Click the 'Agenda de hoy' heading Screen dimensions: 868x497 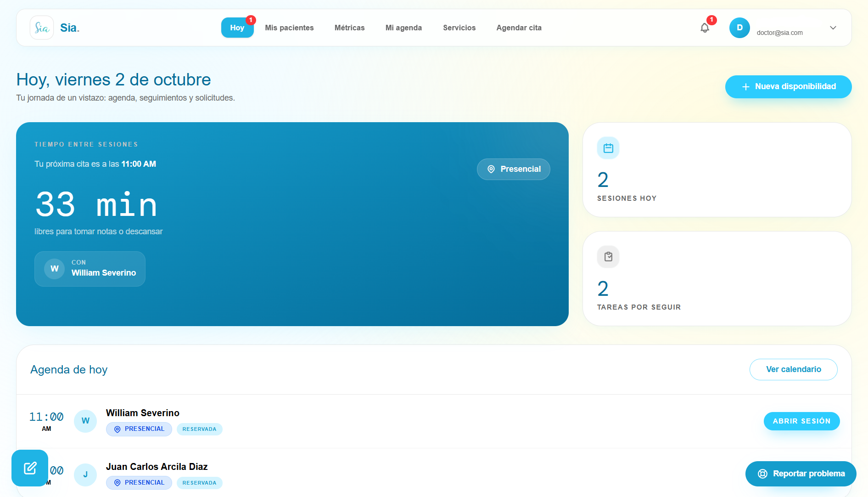point(69,370)
